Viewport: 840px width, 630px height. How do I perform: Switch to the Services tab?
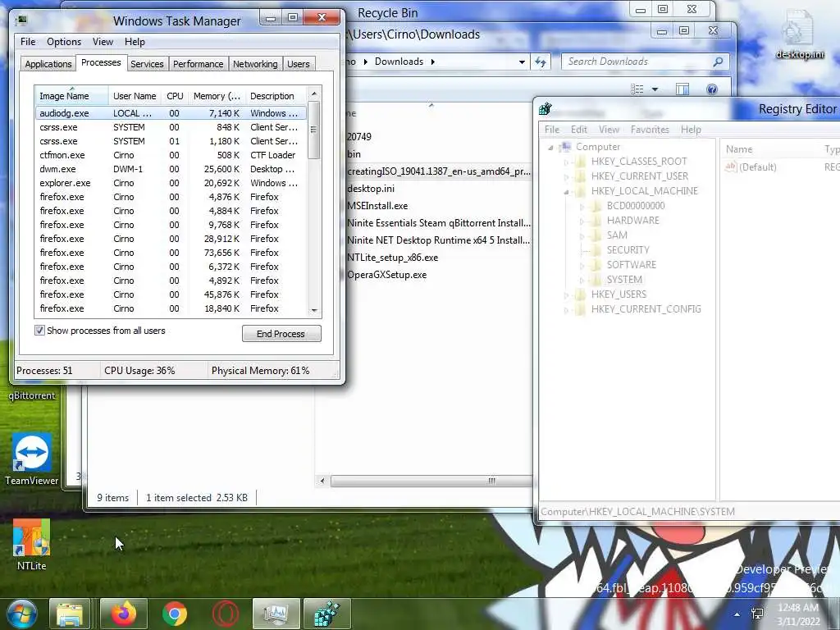click(x=147, y=64)
